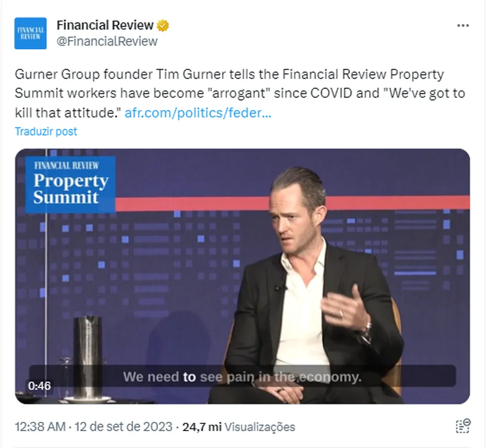Click the metal water jug in video
The height and width of the screenshot is (448, 486).
pyautogui.click(x=87, y=355)
